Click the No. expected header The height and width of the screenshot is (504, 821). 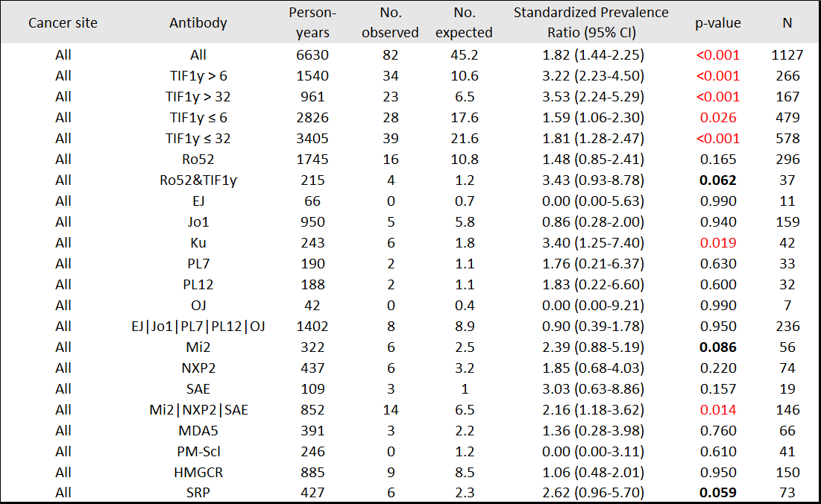464,22
